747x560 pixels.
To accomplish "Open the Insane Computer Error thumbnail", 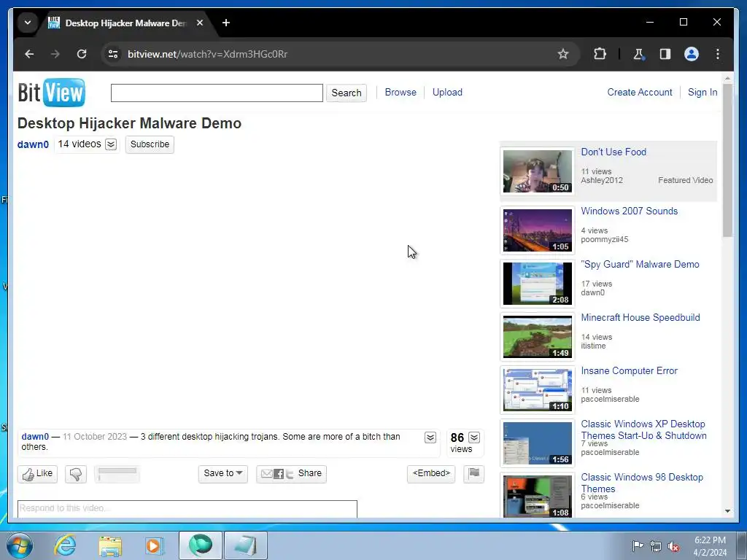I will click(538, 390).
